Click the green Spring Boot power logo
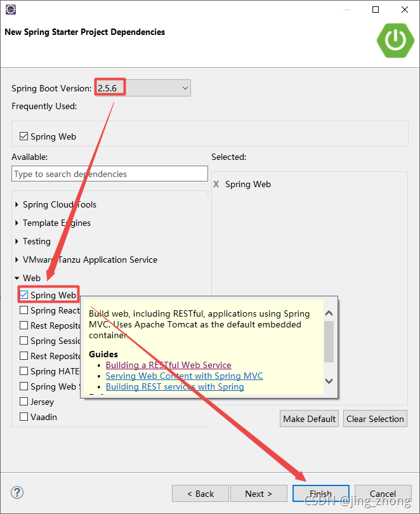This screenshot has height=514, width=420. [x=395, y=41]
